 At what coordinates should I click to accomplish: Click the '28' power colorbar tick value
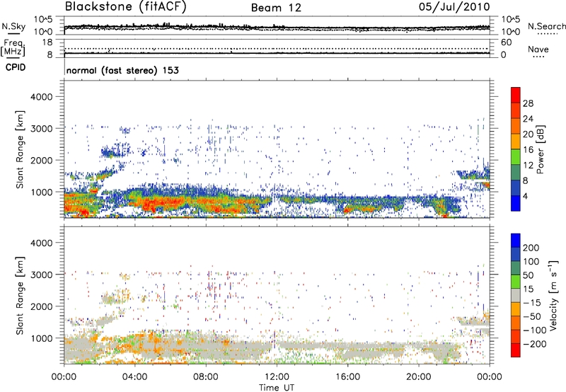[x=528, y=103]
